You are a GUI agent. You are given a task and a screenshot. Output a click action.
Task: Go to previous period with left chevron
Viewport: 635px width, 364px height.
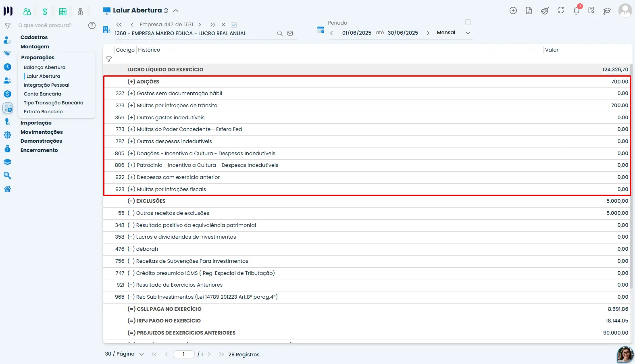[331, 33]
